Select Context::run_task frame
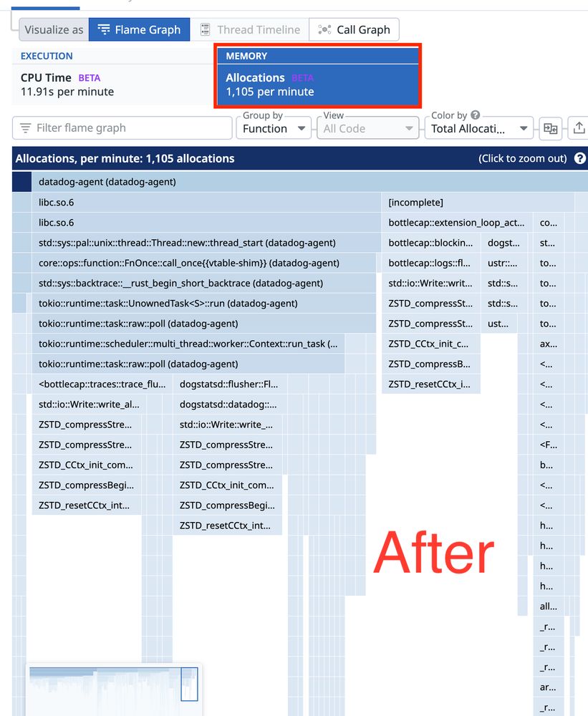The height and width of the screenshot is (716, 588). 188,344
